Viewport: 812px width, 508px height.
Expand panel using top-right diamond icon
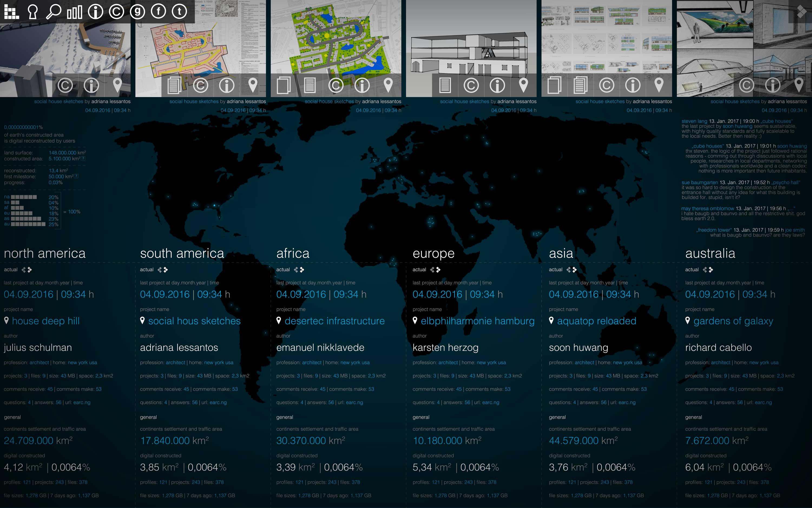click(802, 11)
